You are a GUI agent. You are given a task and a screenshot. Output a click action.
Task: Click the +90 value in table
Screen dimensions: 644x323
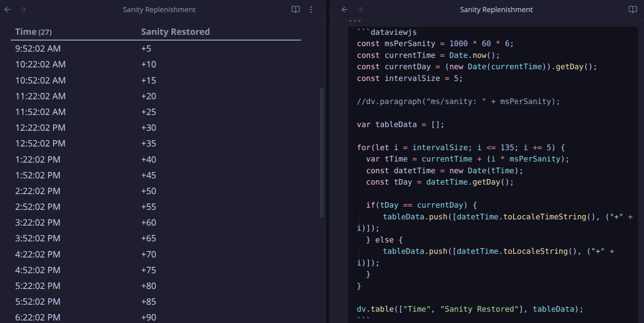pyautogui.click(x=149, y=317)
